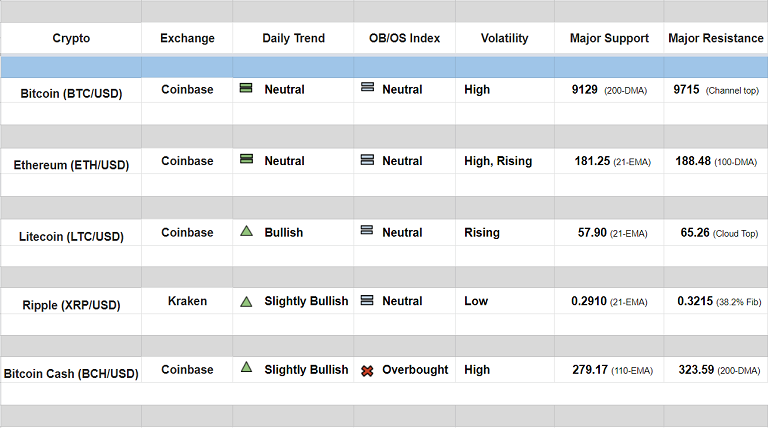768x428 pixels.
Task: Select the Major Resistance column header
Action: click(x=715, y=39)
